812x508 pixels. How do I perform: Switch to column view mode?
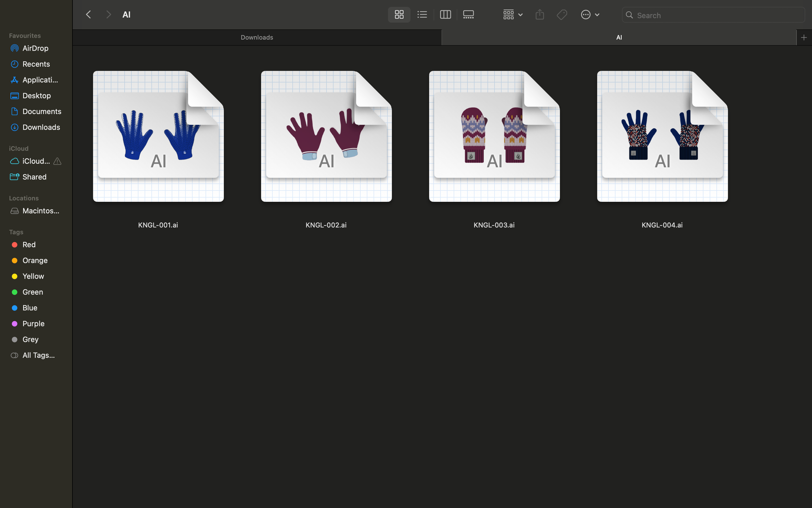pyautogui.click(x=445, y=14)
